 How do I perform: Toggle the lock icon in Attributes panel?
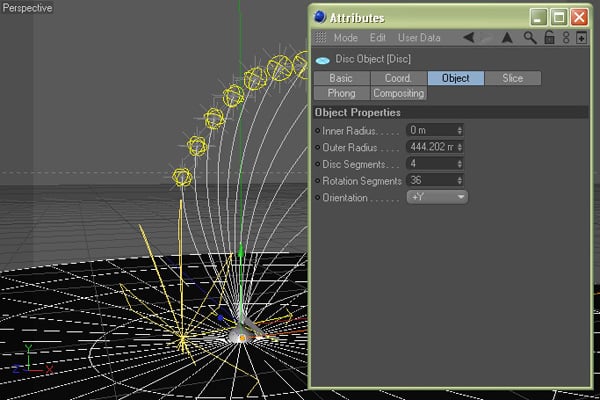pos(549,38)
